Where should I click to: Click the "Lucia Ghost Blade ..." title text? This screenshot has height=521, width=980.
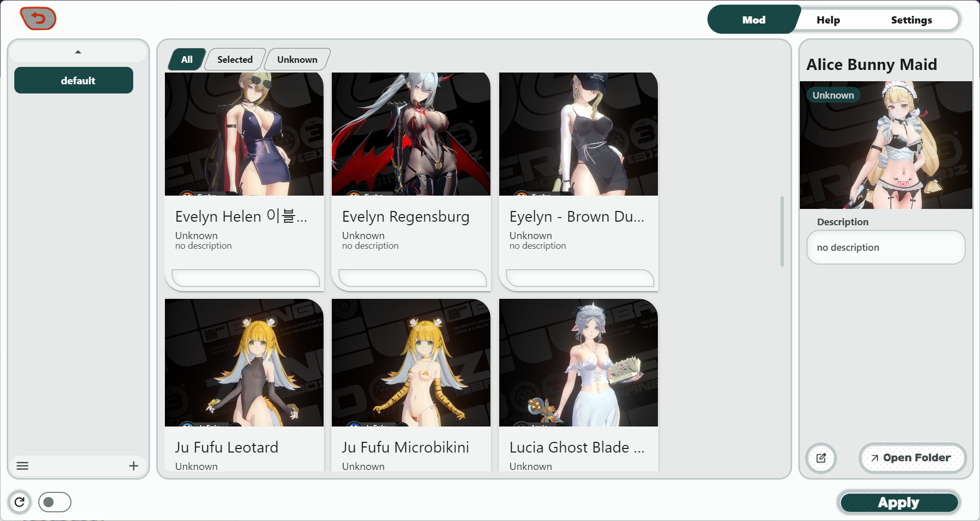pos(577,447)
